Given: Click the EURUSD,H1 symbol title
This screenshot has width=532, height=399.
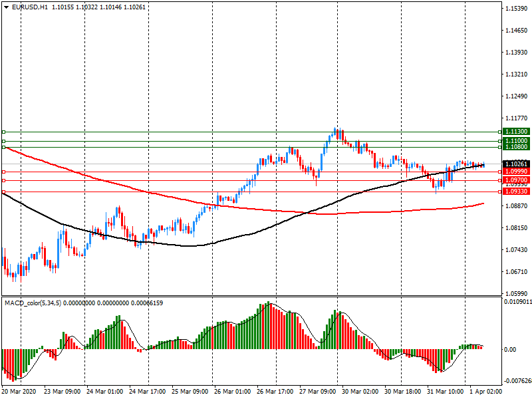Looking at the screenshot, I should pyautogui.click(x=30, y=7).
